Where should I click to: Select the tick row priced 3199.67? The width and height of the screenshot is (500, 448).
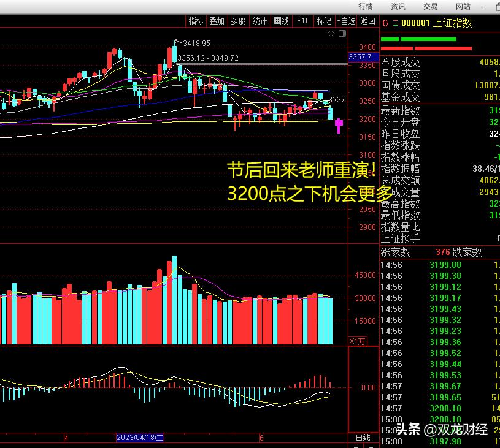(440, 386)
